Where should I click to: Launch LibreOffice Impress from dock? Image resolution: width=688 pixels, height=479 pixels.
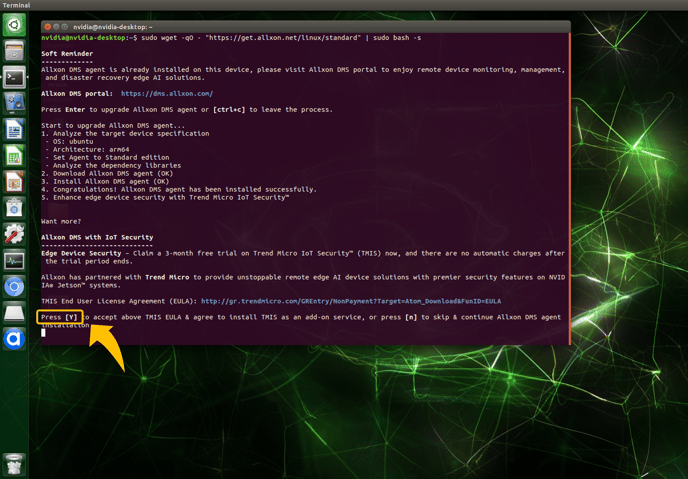14,182
